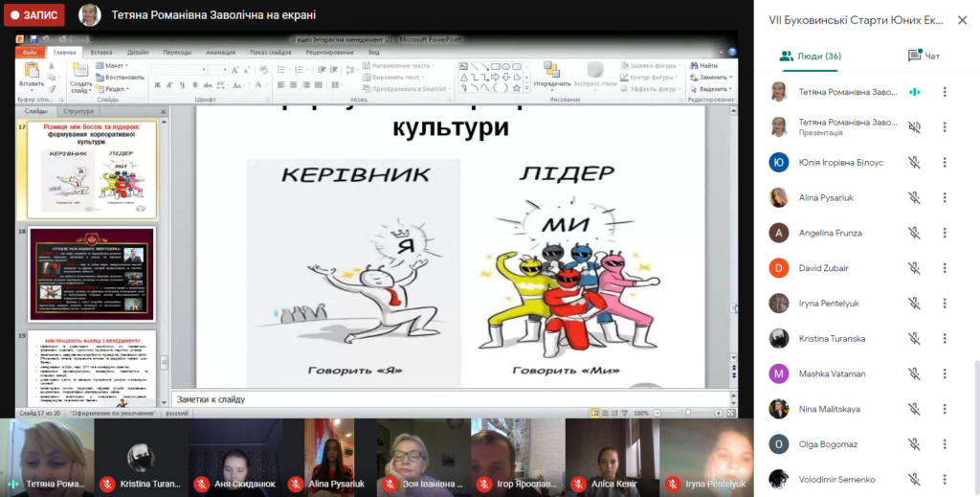
Task: Click the zoom out minus button
Action: coord(657,414)
